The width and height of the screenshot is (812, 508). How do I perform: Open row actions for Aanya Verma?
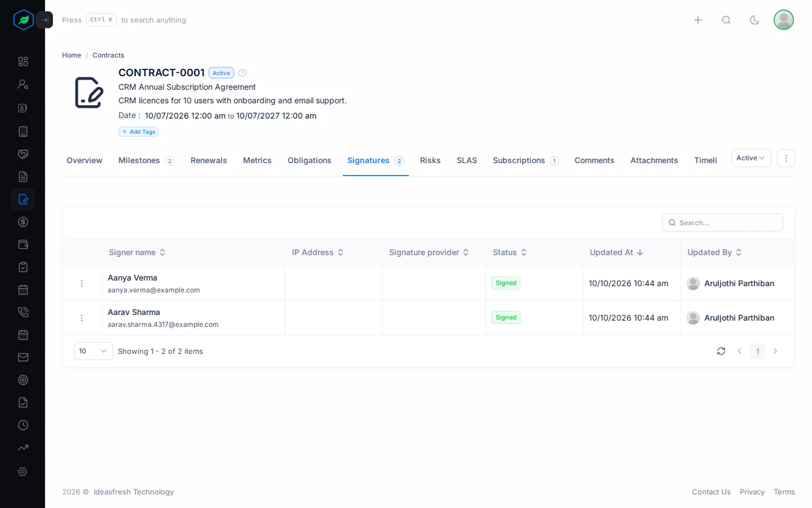(x=82, y=283)
